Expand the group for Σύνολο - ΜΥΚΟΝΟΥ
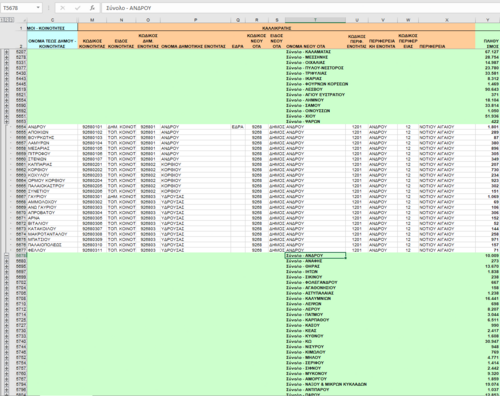Screen dimensions: 500x396 pyautogui.click(x=6, y=373)
